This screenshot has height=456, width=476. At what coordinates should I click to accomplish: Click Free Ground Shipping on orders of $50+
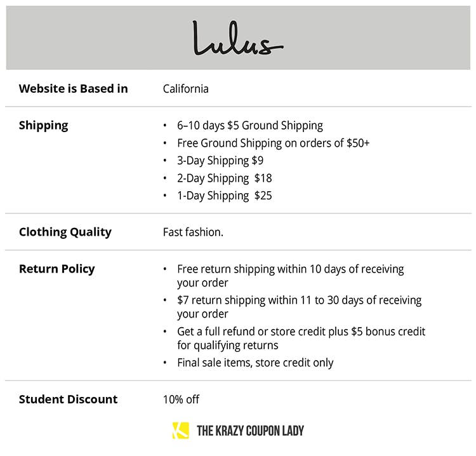(x=273, y=143)
